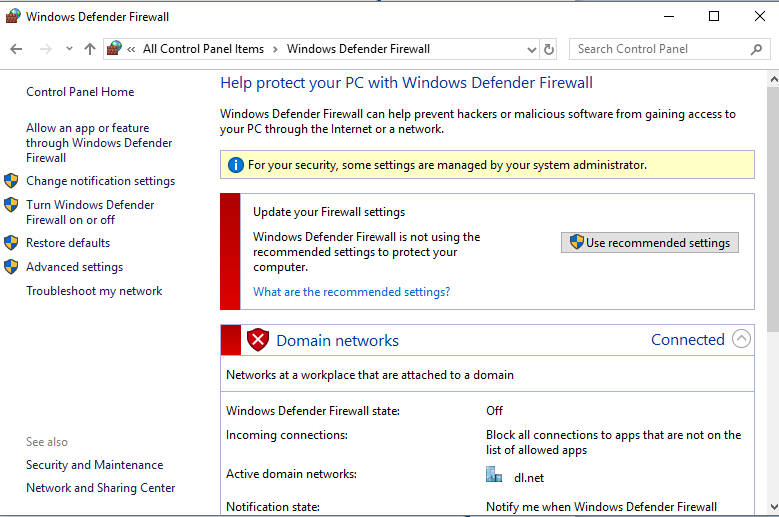
Task: Click the Connected status text
Action: point(688,340)
